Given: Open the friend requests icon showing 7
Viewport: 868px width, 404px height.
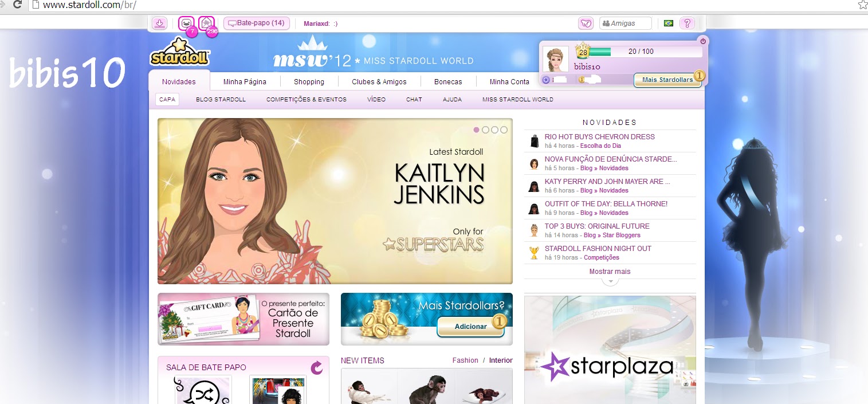Looking at the screenshot, I should click(x=186, y=23).
